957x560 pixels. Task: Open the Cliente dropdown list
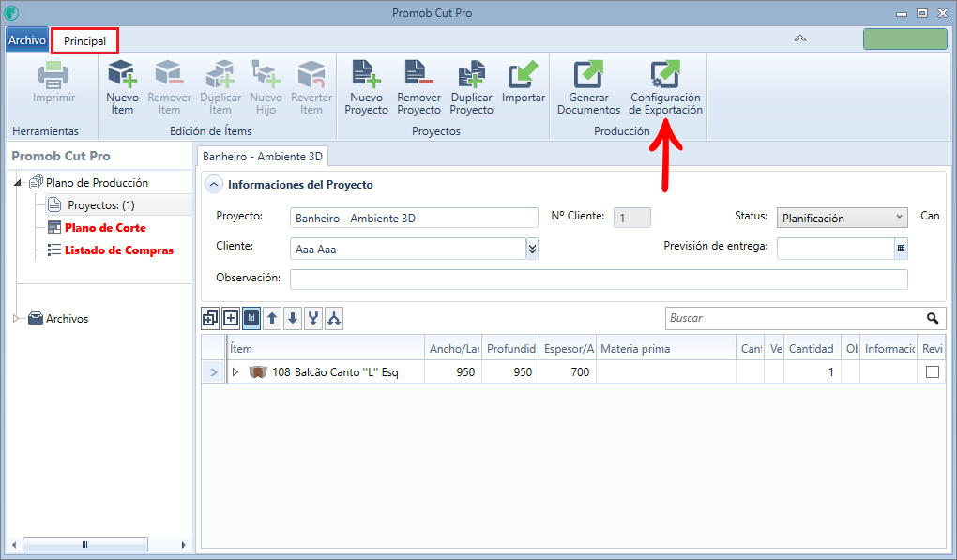coord(532,249)
